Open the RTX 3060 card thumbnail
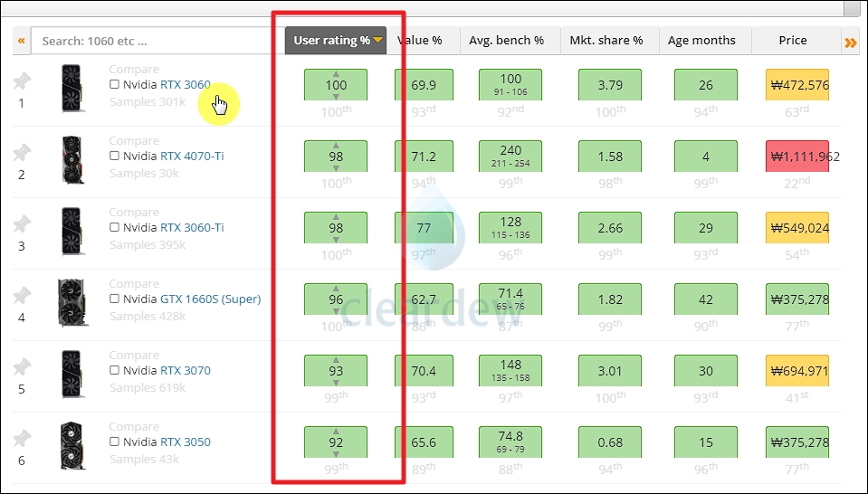 pyautogui.click(x=72, y=89)
